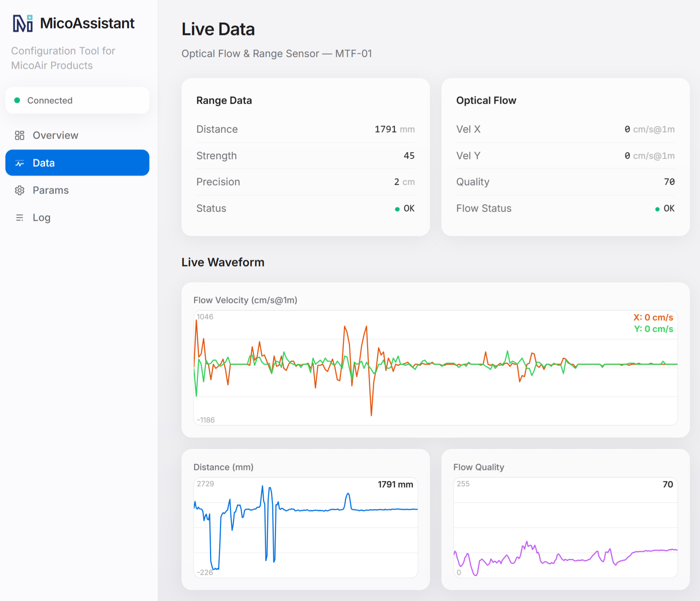Click the Live Waveform heading
Image resolution: width=700 pixels, height=601 pixels.
[223, 262]
